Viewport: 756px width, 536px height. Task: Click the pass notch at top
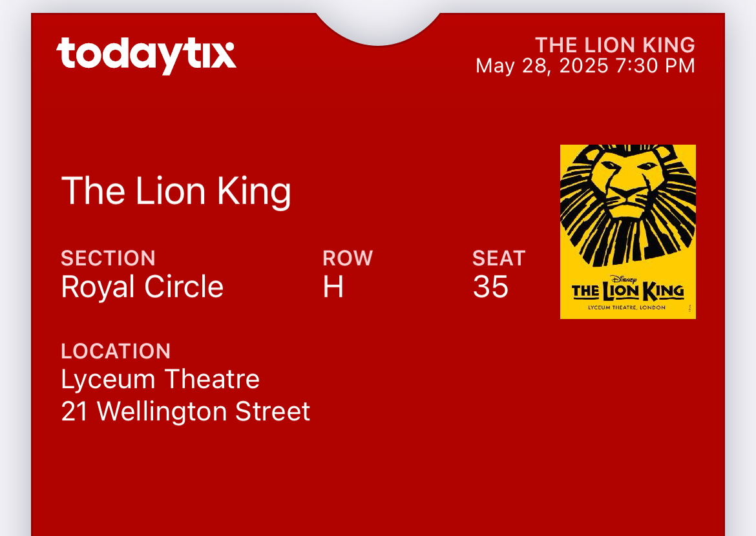click(378, 28)
